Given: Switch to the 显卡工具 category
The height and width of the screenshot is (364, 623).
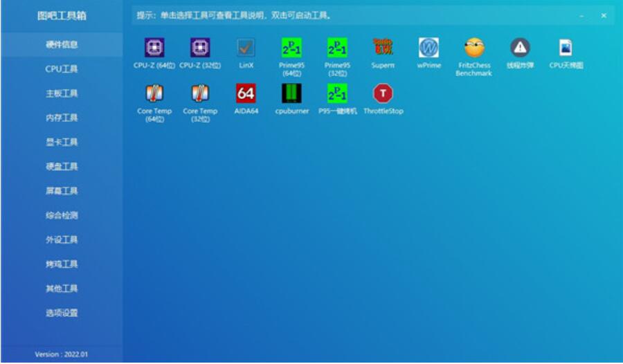Looking at the screenshot, I should [x=62, y=142].
